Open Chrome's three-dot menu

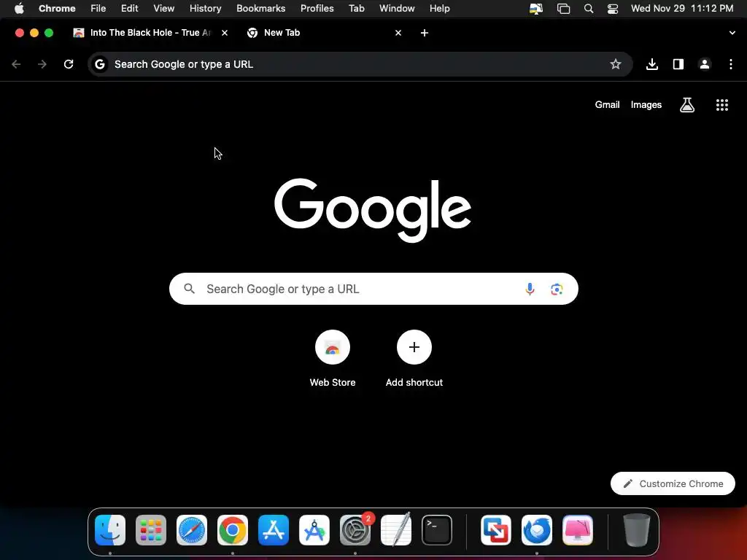[x=731, y=64]
